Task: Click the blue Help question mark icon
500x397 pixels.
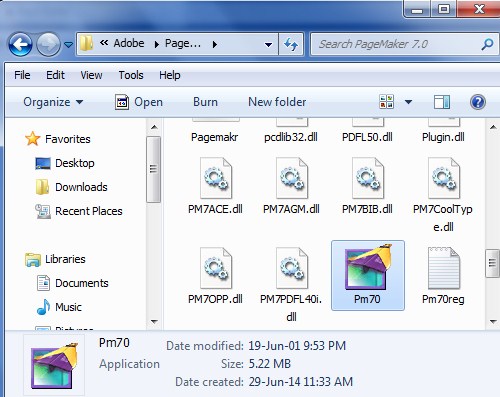Action: (478, 102)
